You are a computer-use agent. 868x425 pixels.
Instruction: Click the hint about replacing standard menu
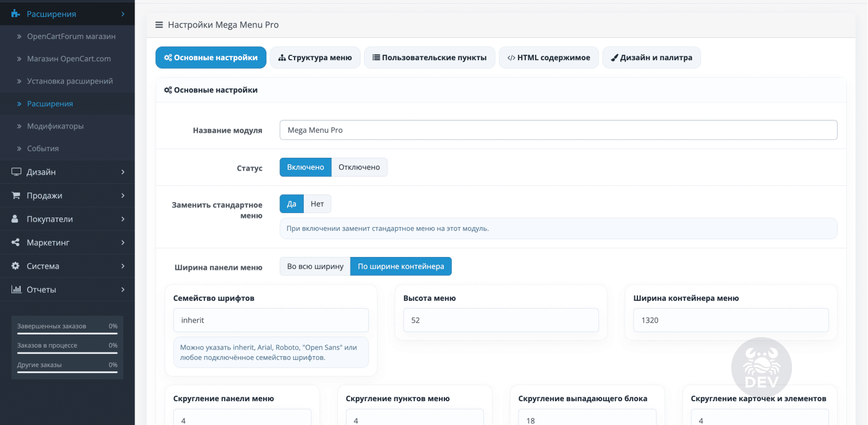pos(558,228)
